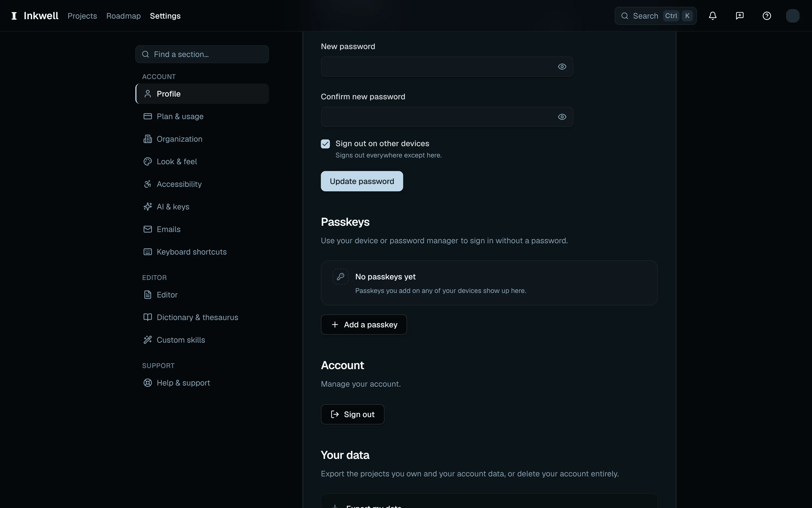Click the Profile person icon
This screenshot has width=812, height=508.
[148, 94]
